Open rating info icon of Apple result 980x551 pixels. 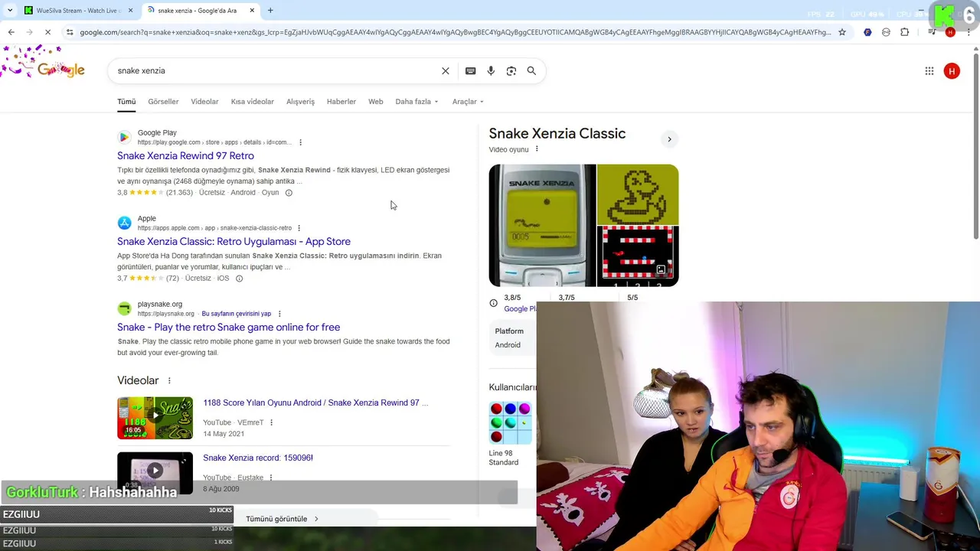(x=239, y=279)
